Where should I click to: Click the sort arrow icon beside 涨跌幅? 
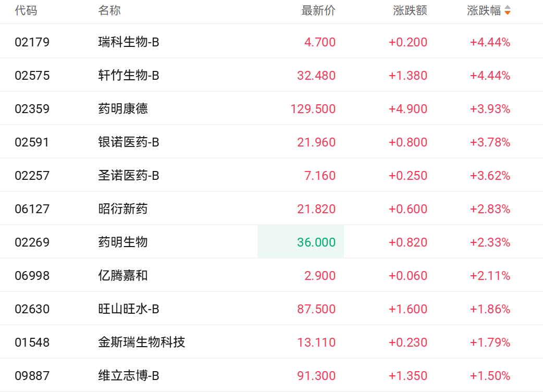pyautogui.click(x=507, y=10)
